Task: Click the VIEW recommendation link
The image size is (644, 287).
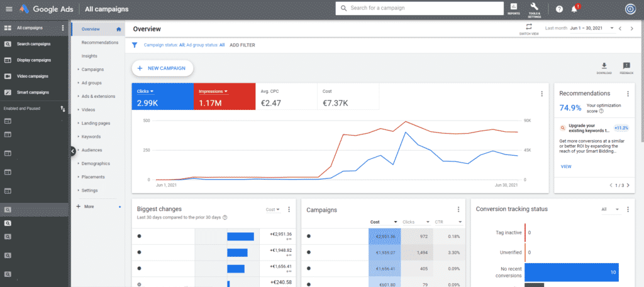Action: pyautogui.click(x=566, y=166)
